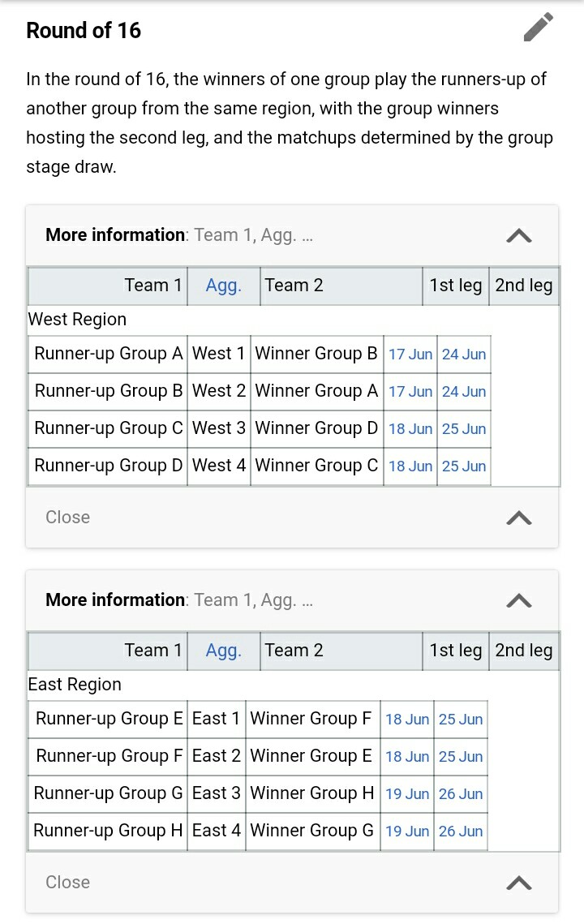Screen dimensions: 584x924
Task: Close the West Region table
Action: pos(68,517)
